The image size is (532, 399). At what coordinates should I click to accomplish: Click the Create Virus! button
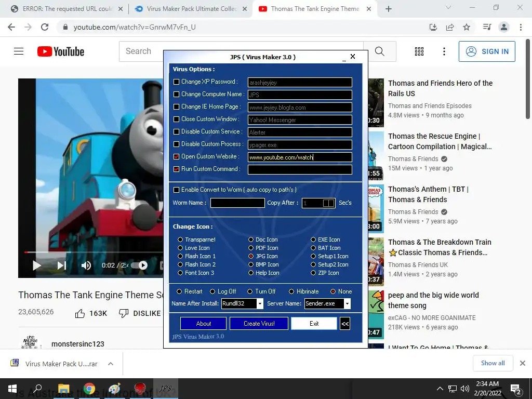point(259,324)
